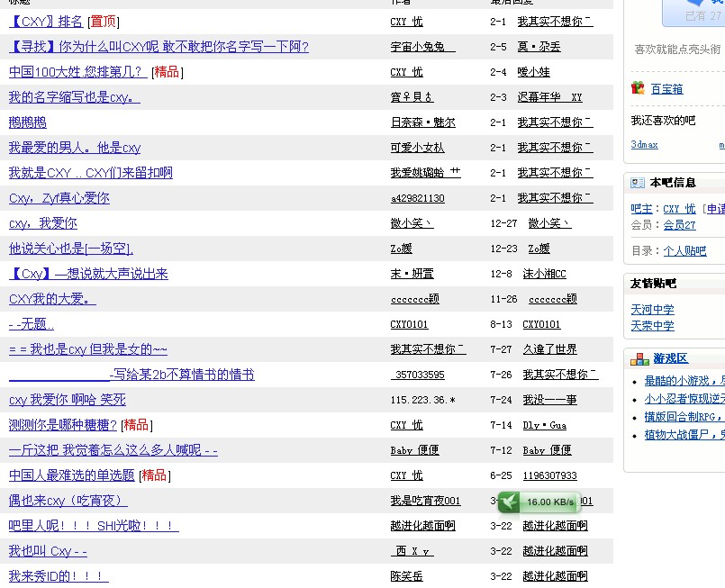The image size is (725, 588).
Task: Open bar owner CXY_忧 in 本吧信息
Action: click(x=679, y=209)
